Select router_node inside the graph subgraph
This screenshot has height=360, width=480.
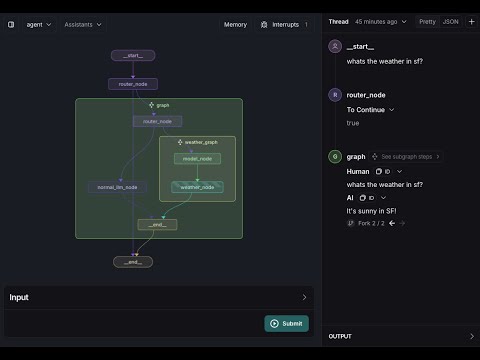(x=157, y=121)
